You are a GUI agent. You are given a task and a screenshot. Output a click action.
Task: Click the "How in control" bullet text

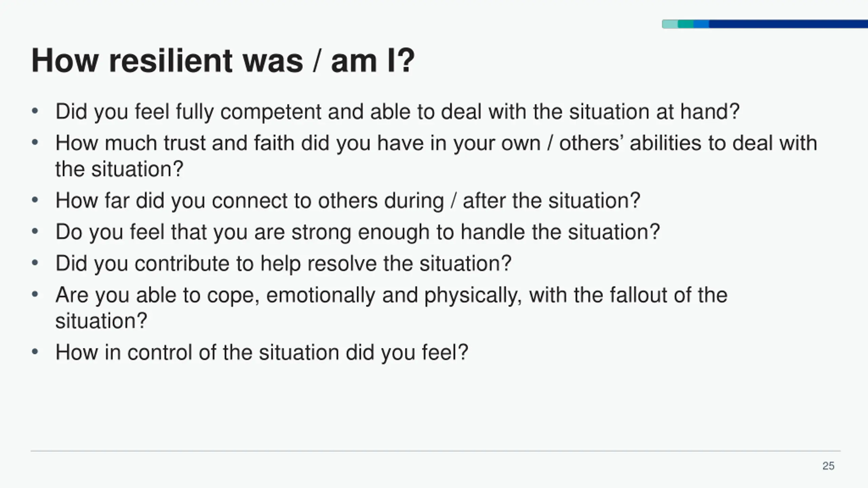coord(261,352)
